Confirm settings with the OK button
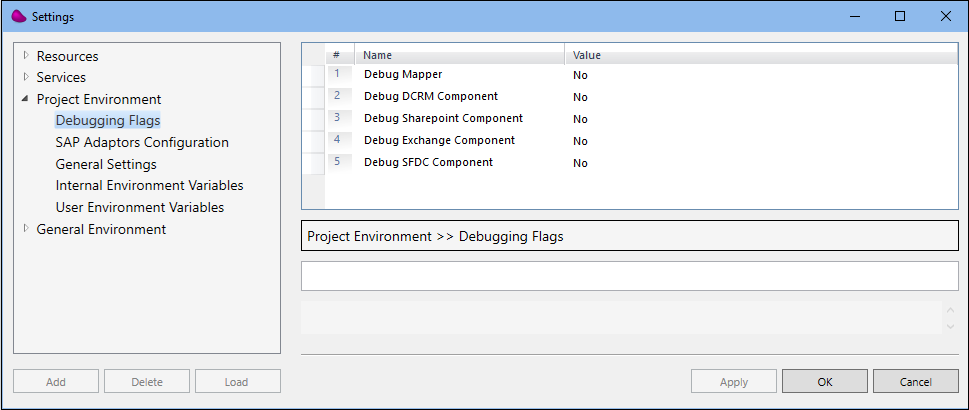 pyautogui.click(x=824, y=382)
